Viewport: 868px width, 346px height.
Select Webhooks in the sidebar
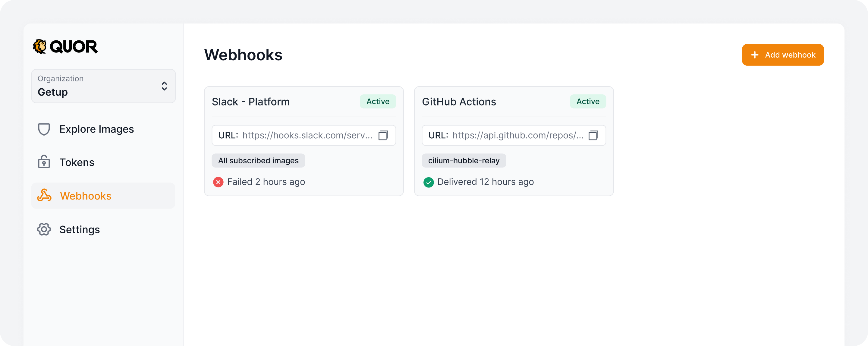[x=103, y=196]
